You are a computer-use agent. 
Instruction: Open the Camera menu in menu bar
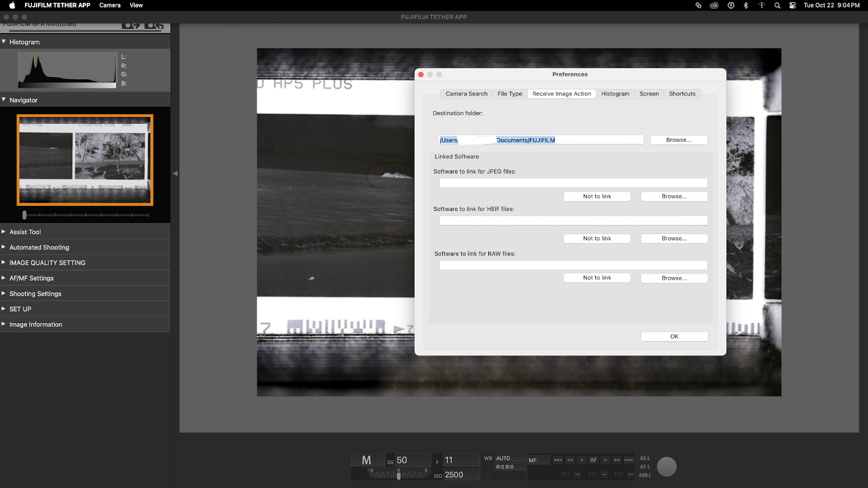coord(110,5)
